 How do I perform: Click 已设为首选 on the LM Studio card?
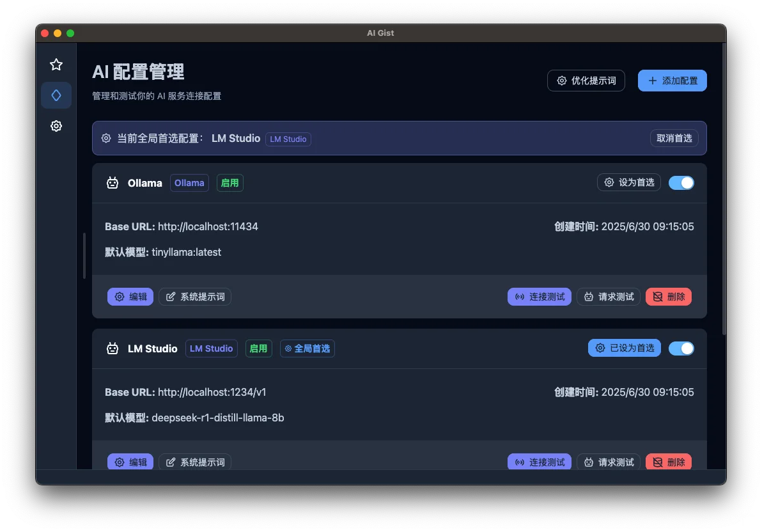click(624, 348)
